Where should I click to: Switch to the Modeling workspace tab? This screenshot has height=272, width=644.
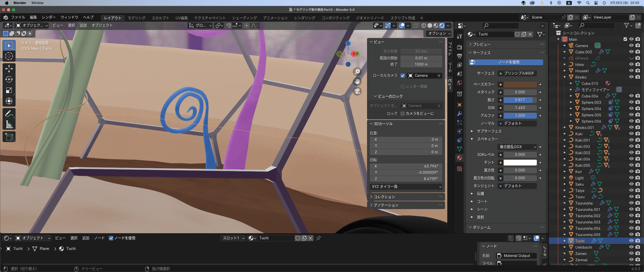[136, 18]
